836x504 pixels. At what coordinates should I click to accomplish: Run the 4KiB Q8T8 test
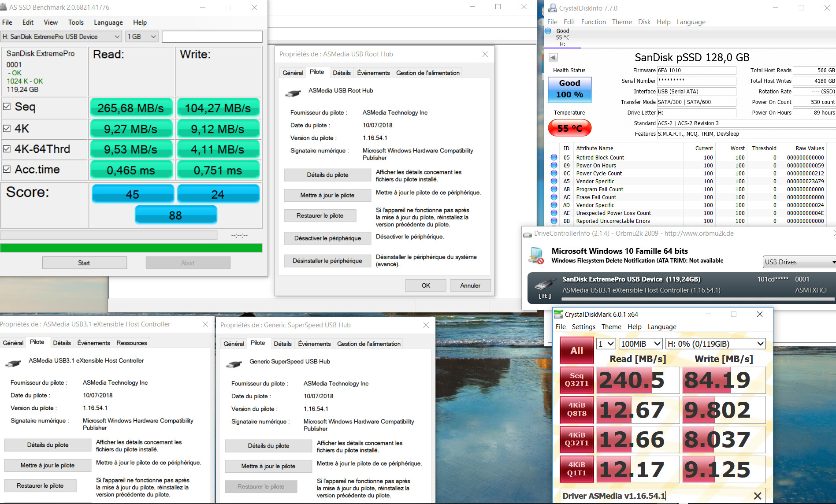(x=576, y=409)
